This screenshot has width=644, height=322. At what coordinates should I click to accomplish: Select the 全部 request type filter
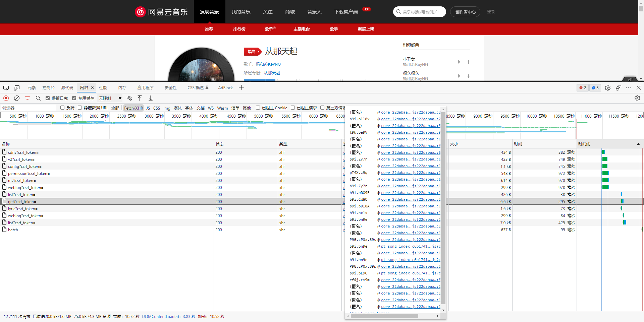coord(115,108)
